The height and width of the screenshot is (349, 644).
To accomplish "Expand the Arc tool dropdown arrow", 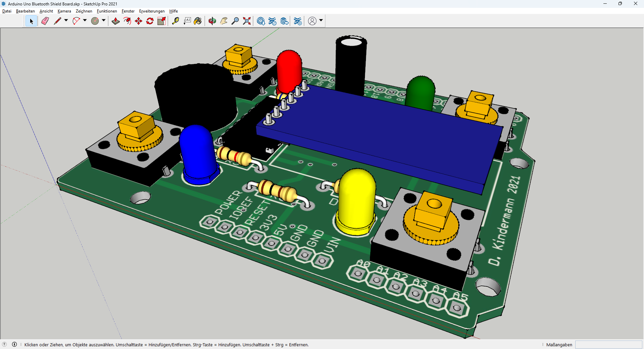I will (x=85, y=21).
